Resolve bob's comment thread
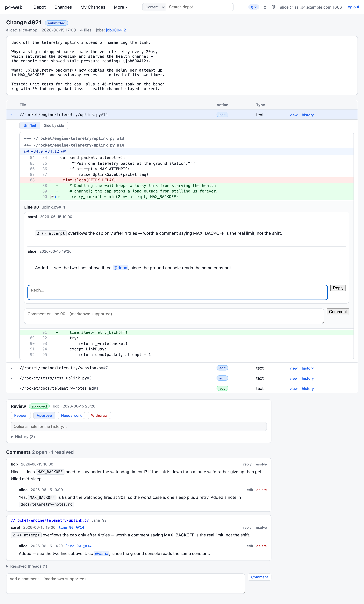364x604 pixels. tap(261, 464)
